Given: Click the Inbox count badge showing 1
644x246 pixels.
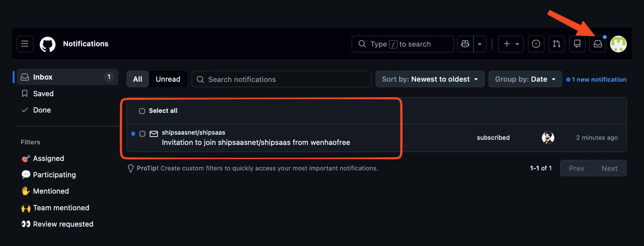Looking at the screenshot, I should click(x=109, y=77).
